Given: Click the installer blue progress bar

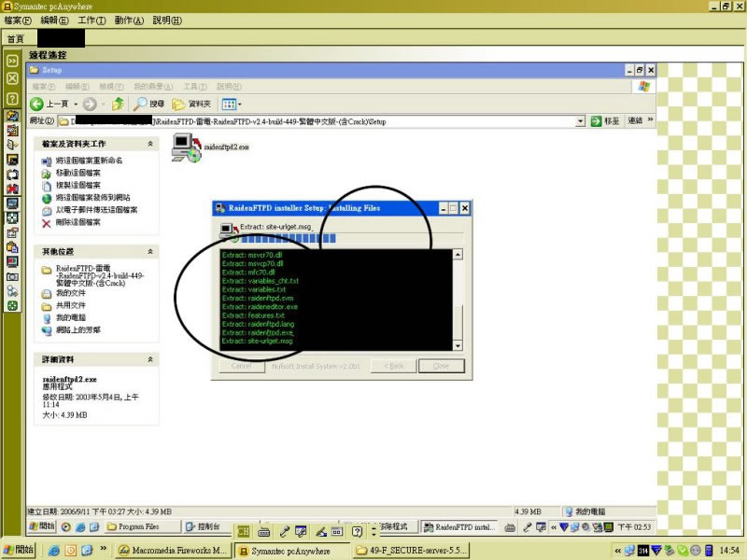Looking at the screenshot, I should pos(351,238).
